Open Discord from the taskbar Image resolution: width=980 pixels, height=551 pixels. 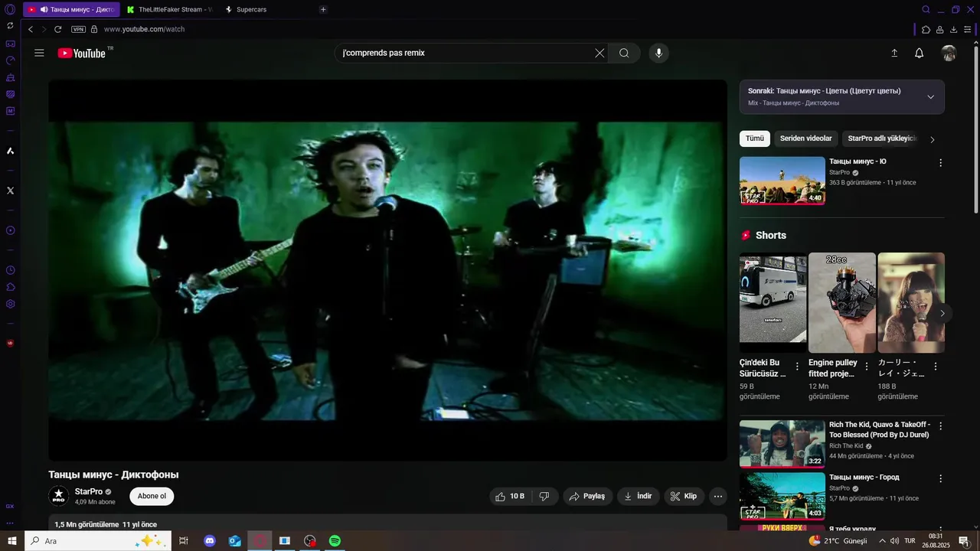click(x=210, y=541)
